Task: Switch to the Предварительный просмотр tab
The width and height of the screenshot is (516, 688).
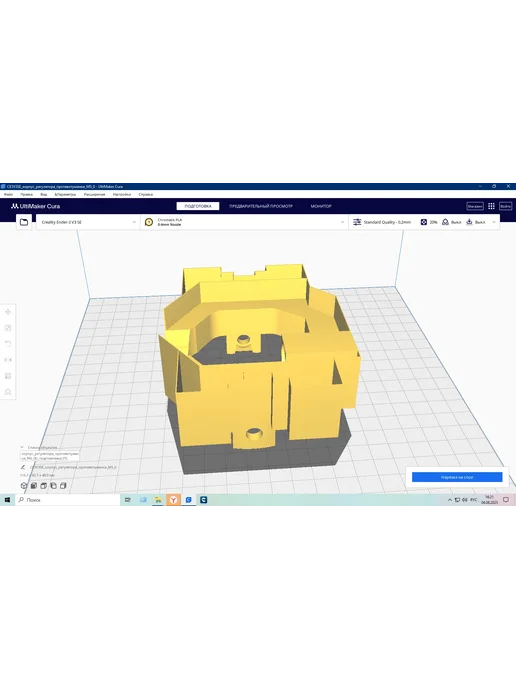Action: point(261,206)
